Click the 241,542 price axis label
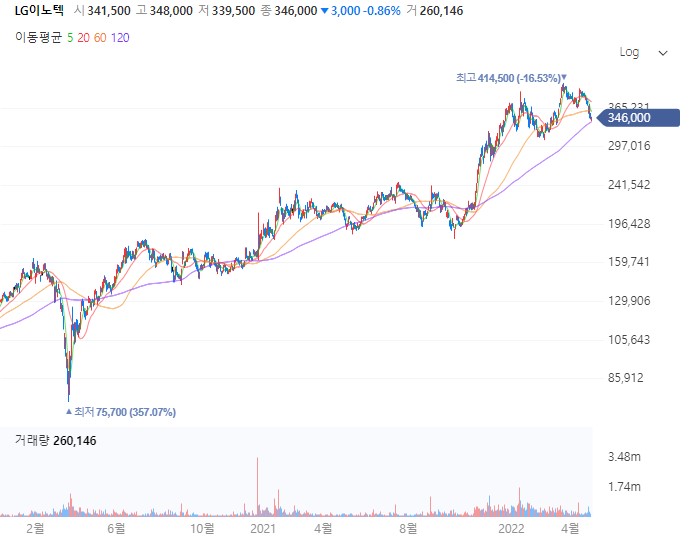The image size is (690, 540). [x=629, y=184]
